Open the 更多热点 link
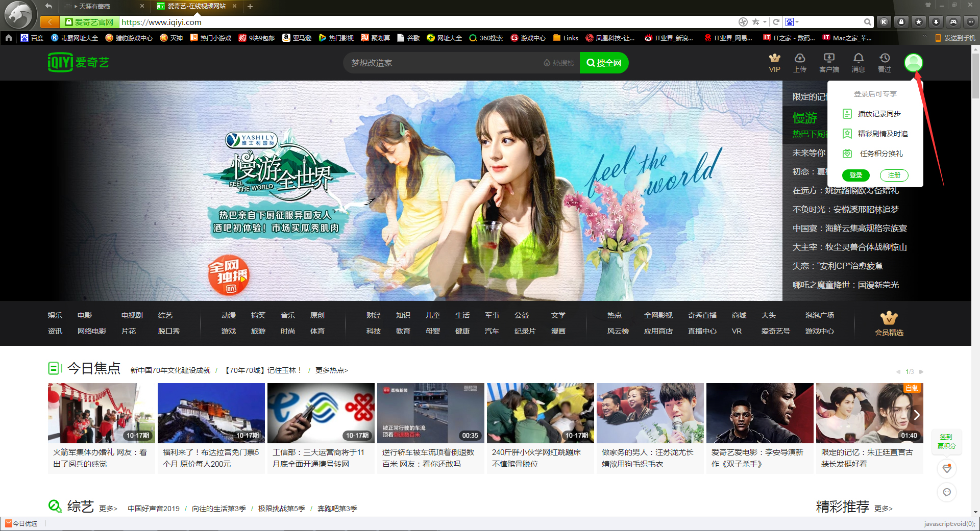The width and height of the screenshot is (980, 531). (331, 370)
